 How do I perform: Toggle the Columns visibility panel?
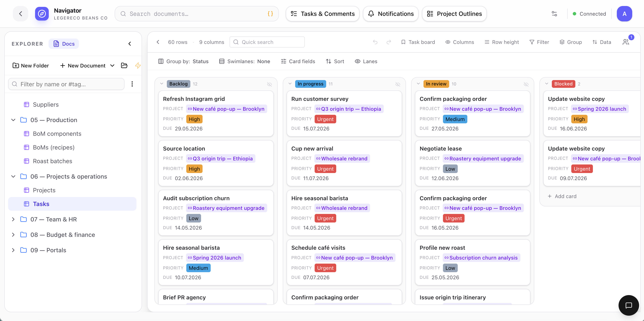point(459,42)
